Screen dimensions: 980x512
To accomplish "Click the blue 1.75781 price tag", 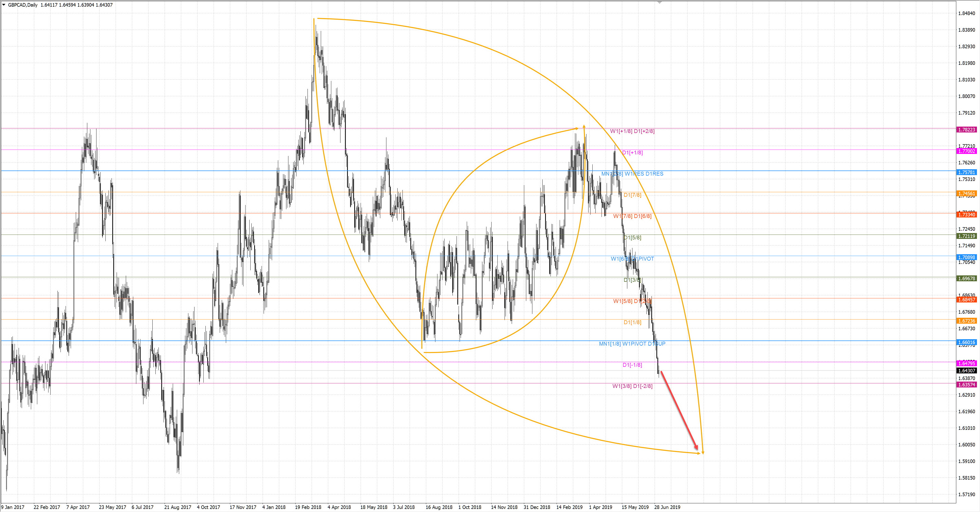I will 966,172.
